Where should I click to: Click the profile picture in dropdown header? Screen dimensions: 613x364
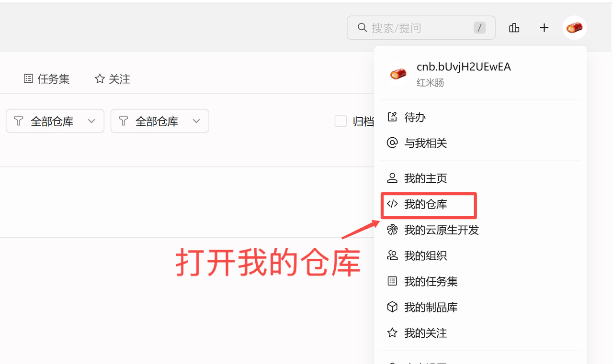coord(398,74)
